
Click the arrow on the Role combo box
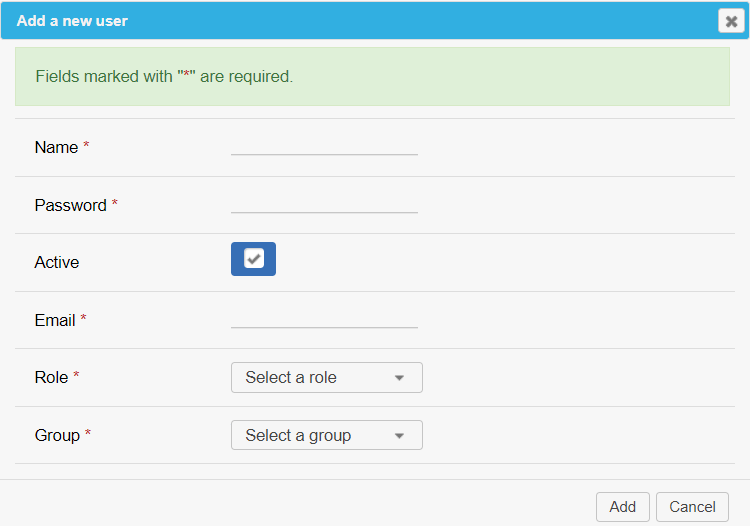point(399,378)
